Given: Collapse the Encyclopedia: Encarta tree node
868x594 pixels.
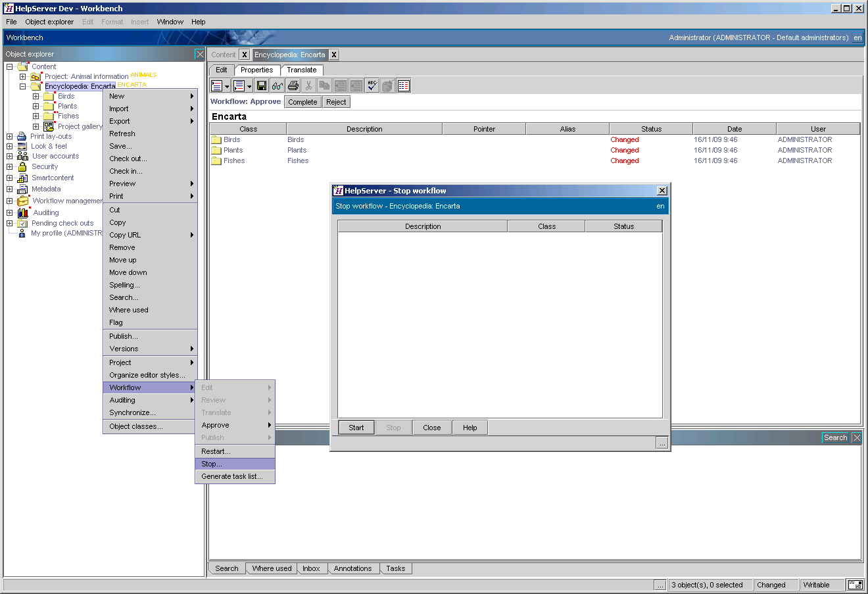Looking at the screenshot, I should point(22,86).
